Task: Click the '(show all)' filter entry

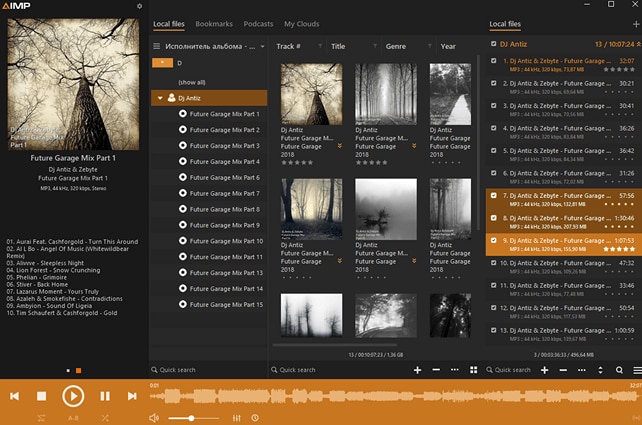Action: click(192, 81)
